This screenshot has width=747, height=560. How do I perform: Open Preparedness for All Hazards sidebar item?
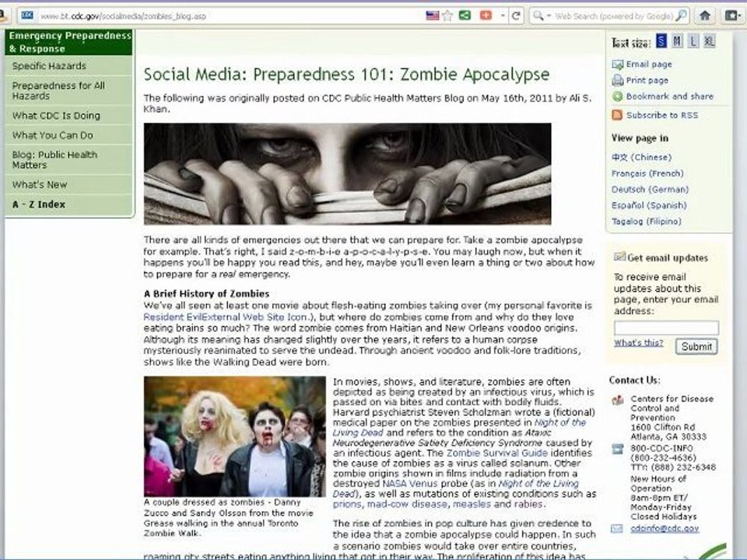point(69,90)
